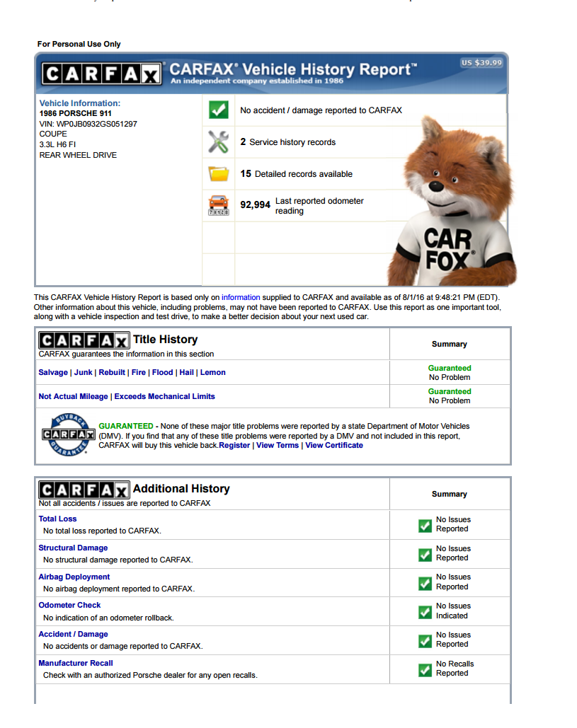The height and width of the screenshot is (728, 577).
Task: Click 'Guaranteed No Problem' in Not Actual Mileage row
Action: tap(450, 396)
